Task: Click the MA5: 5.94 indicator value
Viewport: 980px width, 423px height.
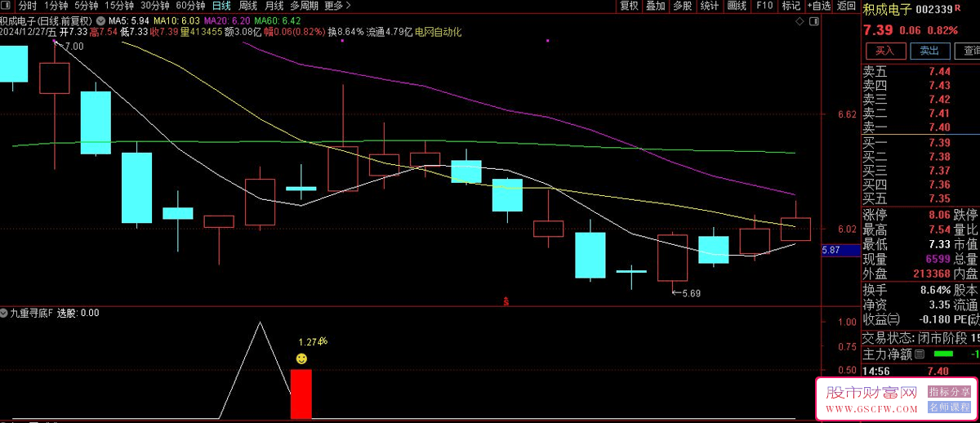Action: (x=128, y=20)
